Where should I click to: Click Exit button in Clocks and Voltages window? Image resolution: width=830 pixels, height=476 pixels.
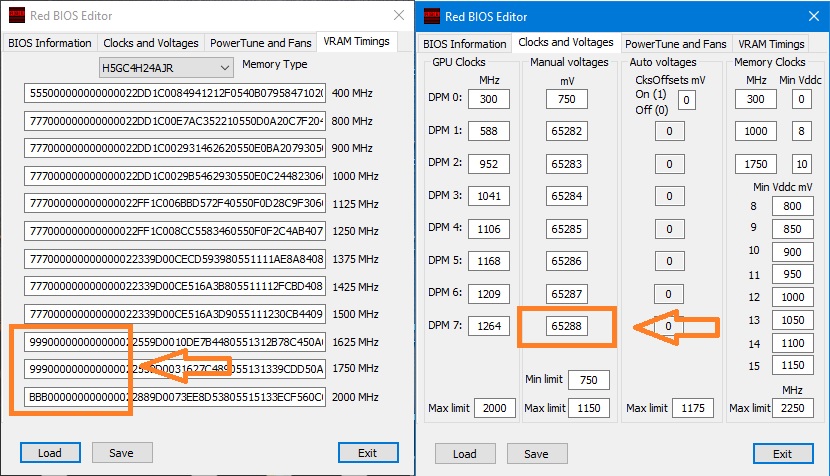click(x=783, y=454)
